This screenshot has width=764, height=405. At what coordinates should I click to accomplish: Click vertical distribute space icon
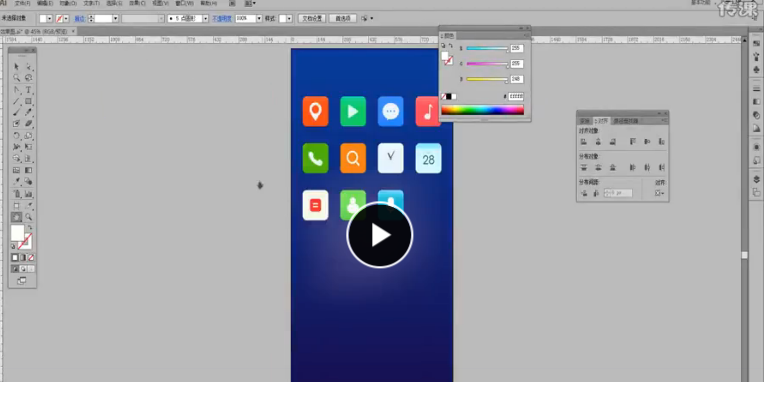pos(584,193)
